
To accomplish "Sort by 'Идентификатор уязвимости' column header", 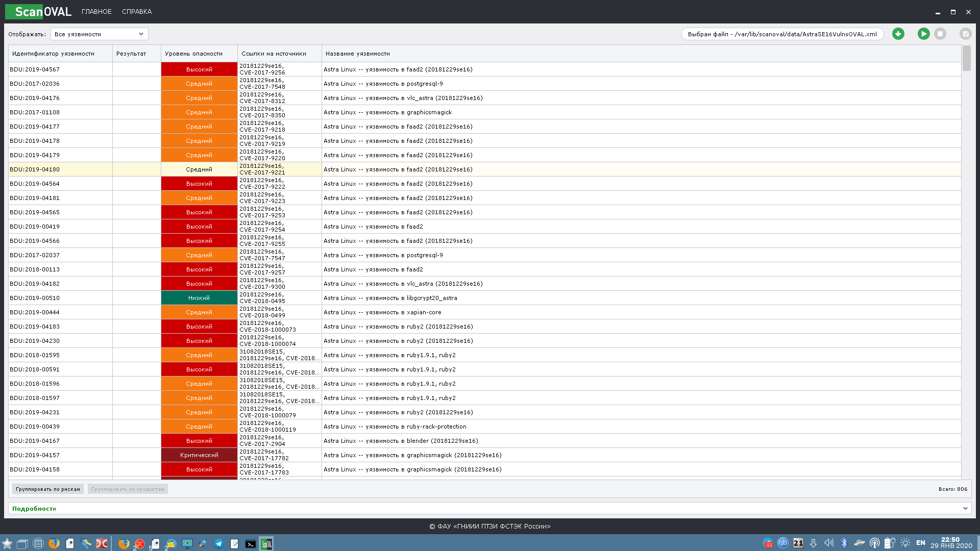I will [x=60, y=54].
